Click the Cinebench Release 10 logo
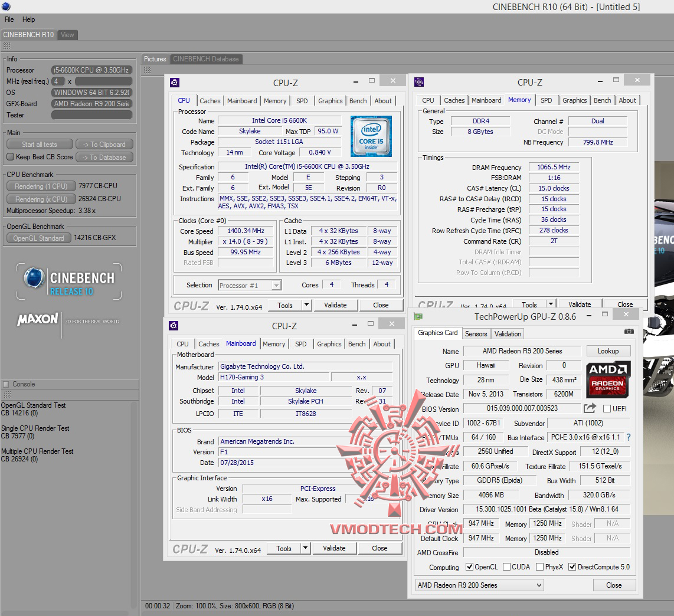674x616 pixels. click(69, 281)
